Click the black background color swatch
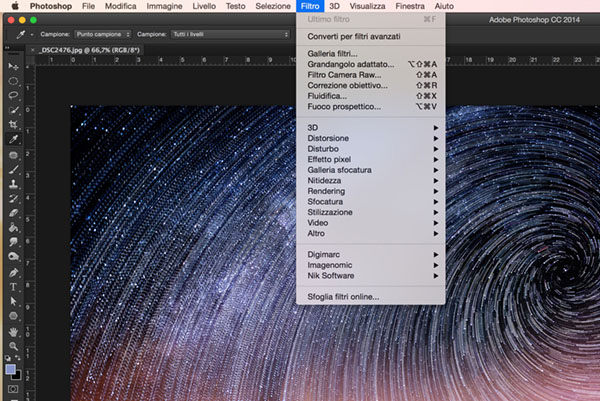Viewport: 600px width, 401px height. coord(16,375)
